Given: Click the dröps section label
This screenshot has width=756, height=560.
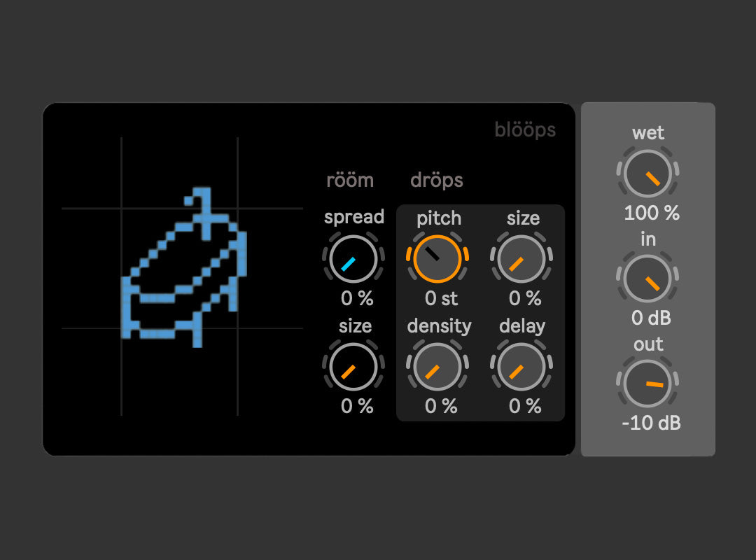Looking at the screenshot, I should (x=437, y=181).
